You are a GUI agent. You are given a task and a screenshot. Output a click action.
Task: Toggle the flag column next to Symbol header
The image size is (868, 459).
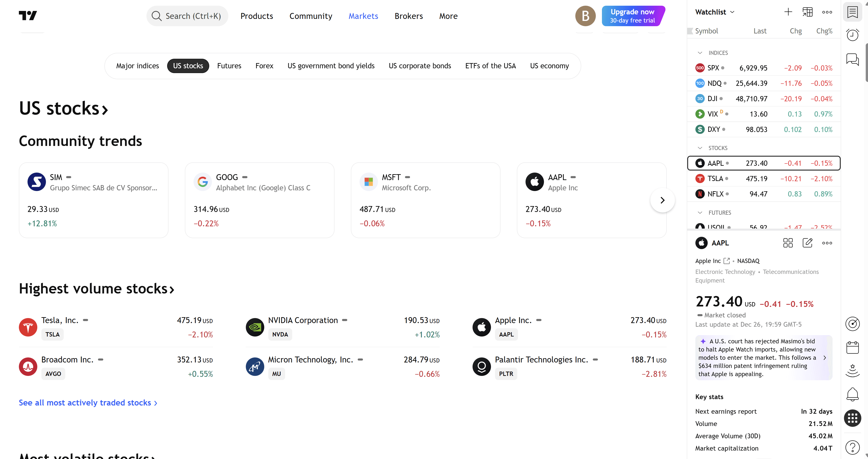(x=690, y=31)
